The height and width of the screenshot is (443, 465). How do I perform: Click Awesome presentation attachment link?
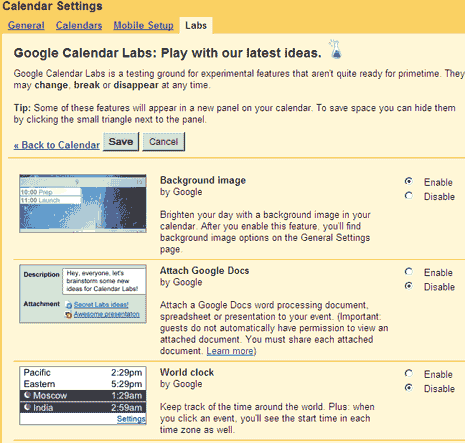pos(107,314)
